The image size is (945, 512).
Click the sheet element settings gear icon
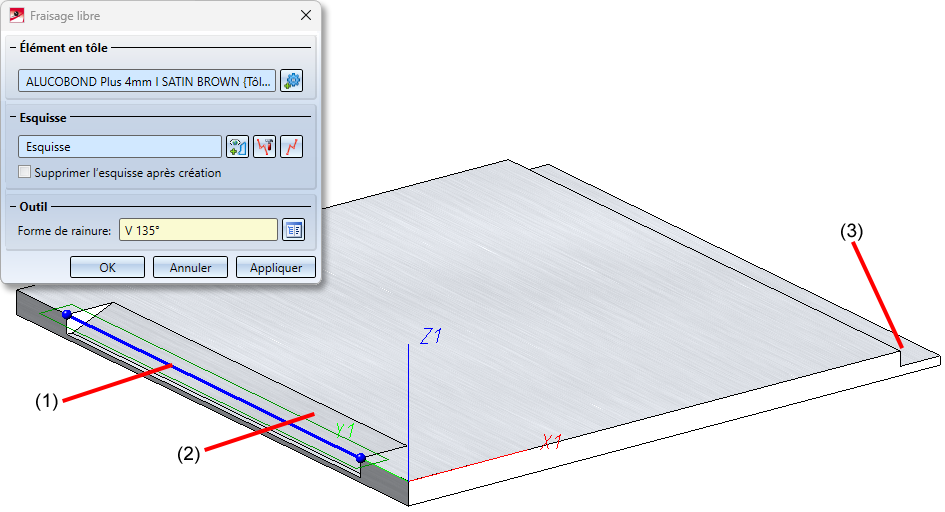[292, 81]
